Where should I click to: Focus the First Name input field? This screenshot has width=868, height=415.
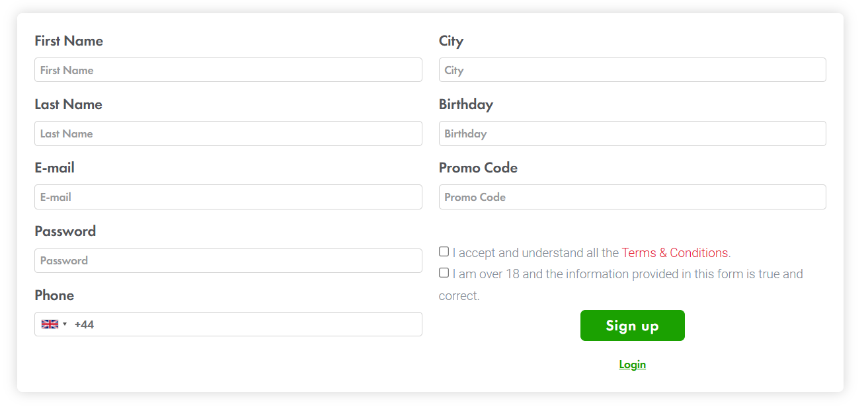point(228,70)
